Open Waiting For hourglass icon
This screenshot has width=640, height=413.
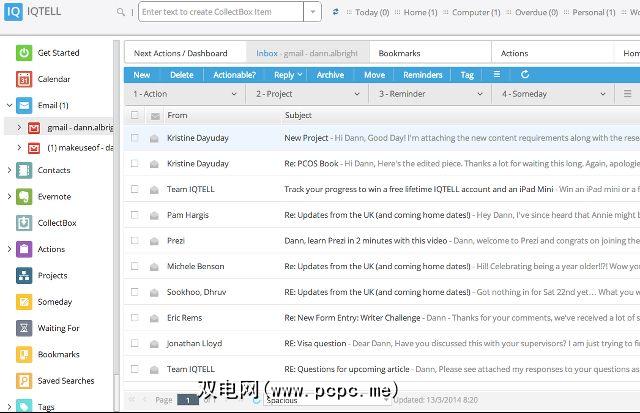[x=24, y=328]
